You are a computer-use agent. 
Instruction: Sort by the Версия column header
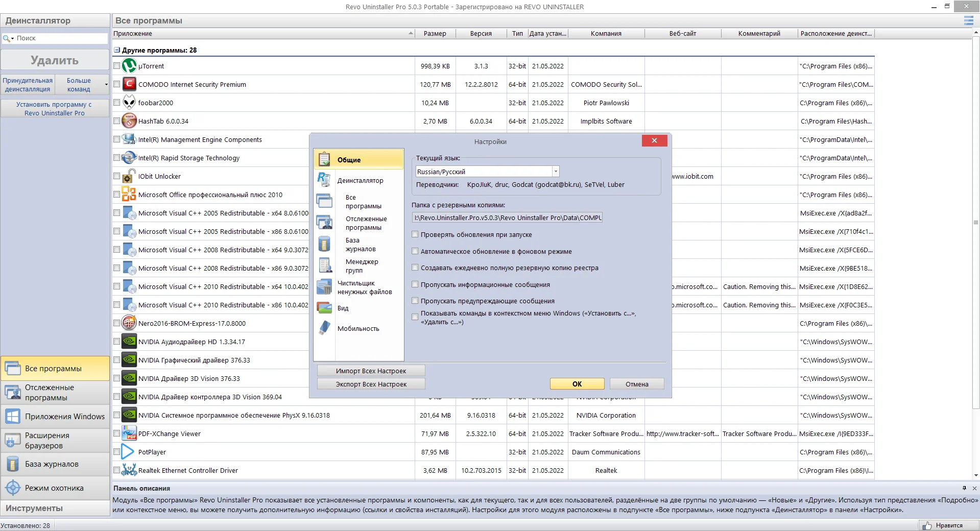click(x=481, y=34)
